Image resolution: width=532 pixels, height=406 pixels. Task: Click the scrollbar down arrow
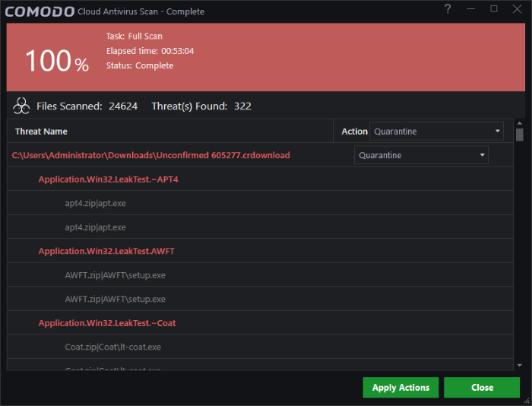coord(519,366)
